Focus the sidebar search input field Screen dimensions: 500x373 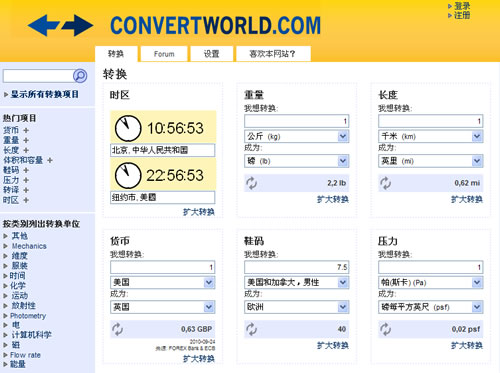(x=38, y=76)
